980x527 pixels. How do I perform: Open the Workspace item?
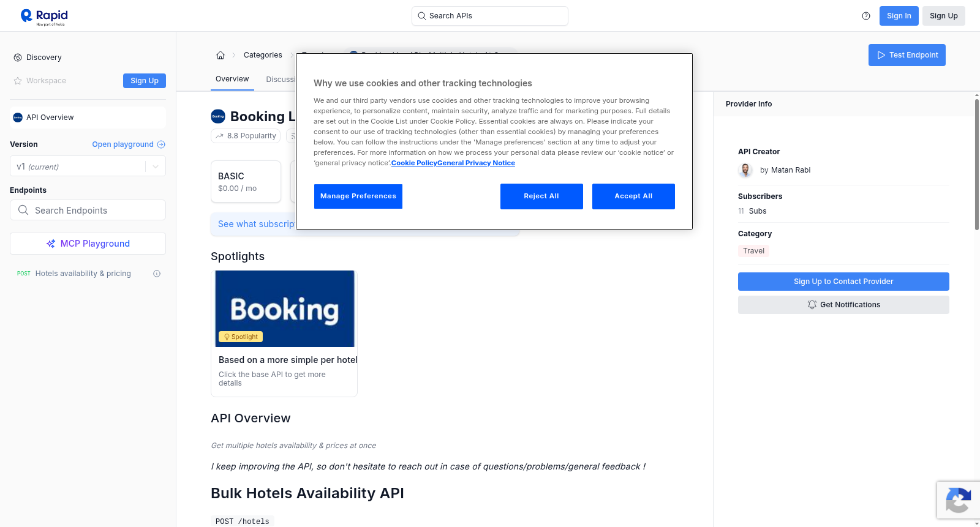pyautogui.click(x=46, y=81)
